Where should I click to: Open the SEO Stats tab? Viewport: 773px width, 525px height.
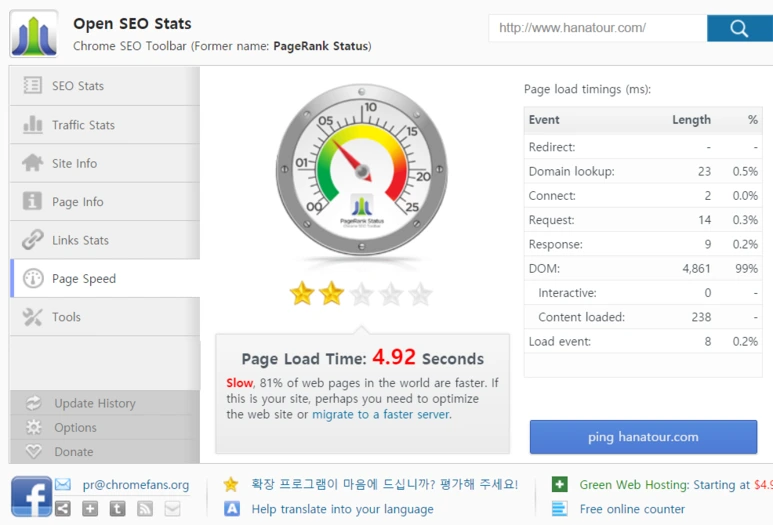(x=105, y=86)
